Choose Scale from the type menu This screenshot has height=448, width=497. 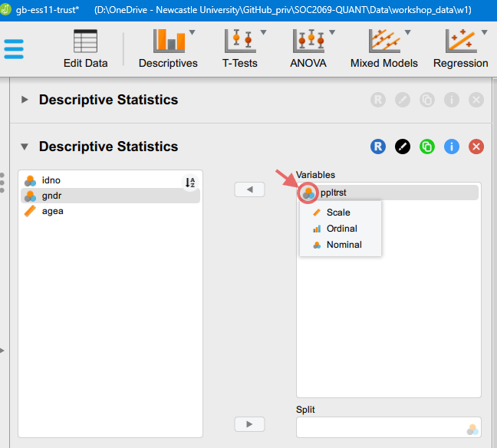337,212
